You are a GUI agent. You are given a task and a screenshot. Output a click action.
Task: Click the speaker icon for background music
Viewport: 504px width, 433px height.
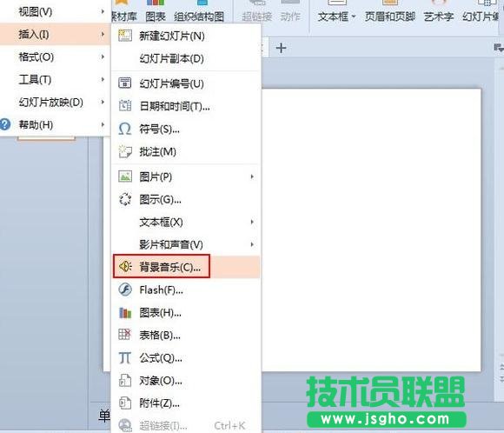[x=125, y=266]
